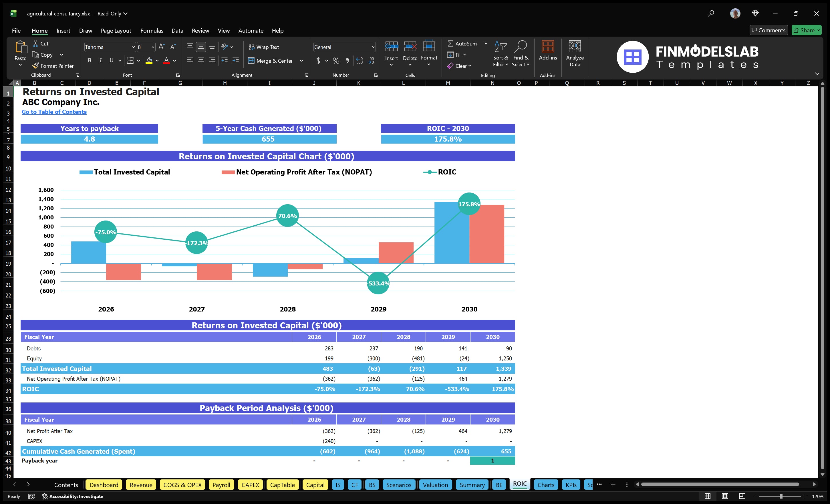Click the Payback year cell showing 1
The height and width of the screenshot is (504, 830).
click(492, 461)
